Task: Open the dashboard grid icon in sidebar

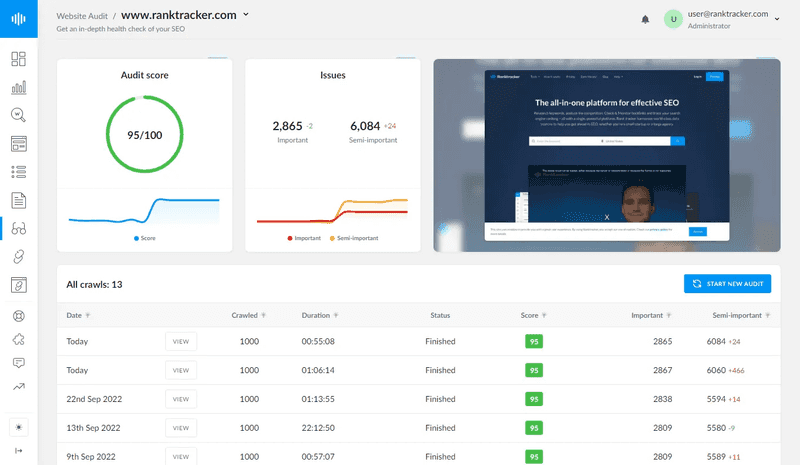Action: pos(18,59)
